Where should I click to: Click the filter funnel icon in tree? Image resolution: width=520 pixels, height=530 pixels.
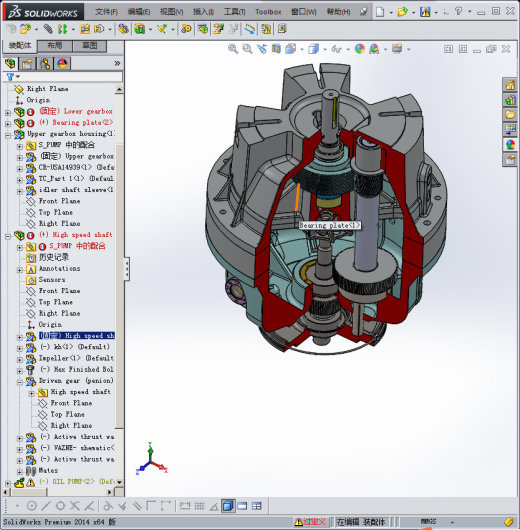tap(10, 77)
